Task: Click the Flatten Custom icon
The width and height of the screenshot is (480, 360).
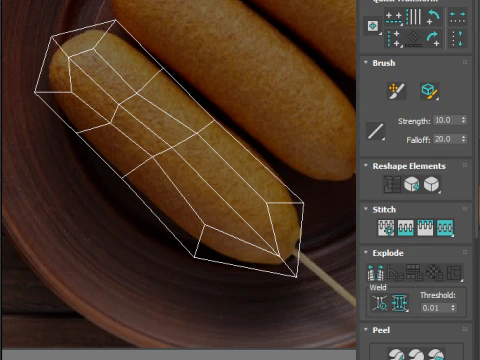Action: point(454,273)
